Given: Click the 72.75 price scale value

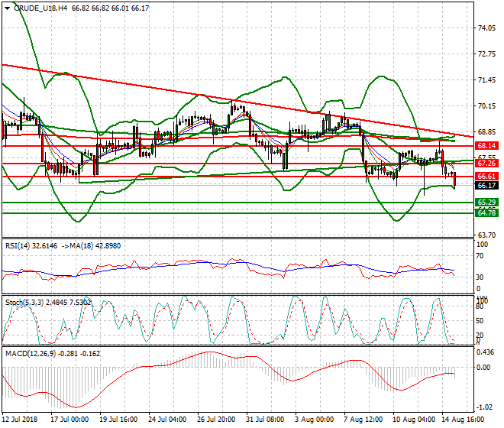Looking at the screenshot, I should [x=487, y=54].
